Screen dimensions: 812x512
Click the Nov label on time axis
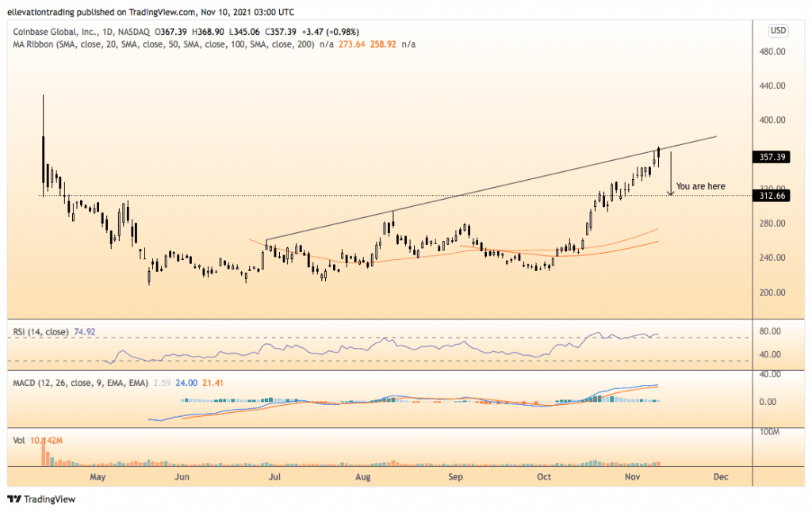coord(632,477)
